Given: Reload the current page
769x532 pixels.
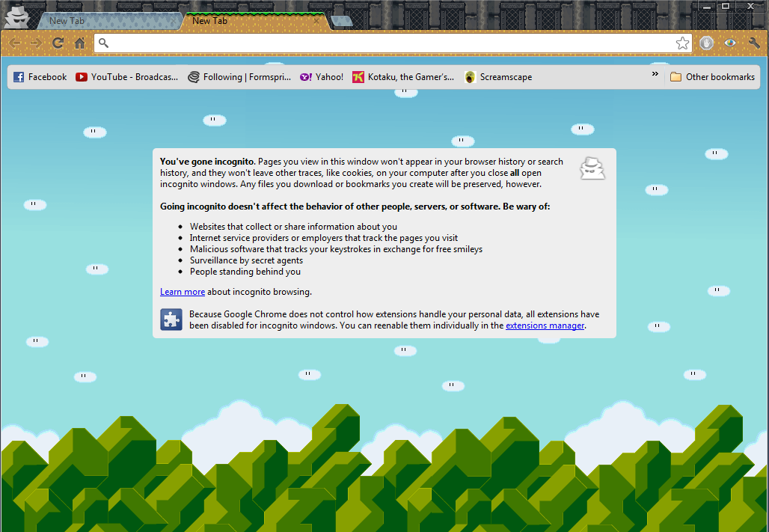Looking at the screenshot, I should point(58,43).
